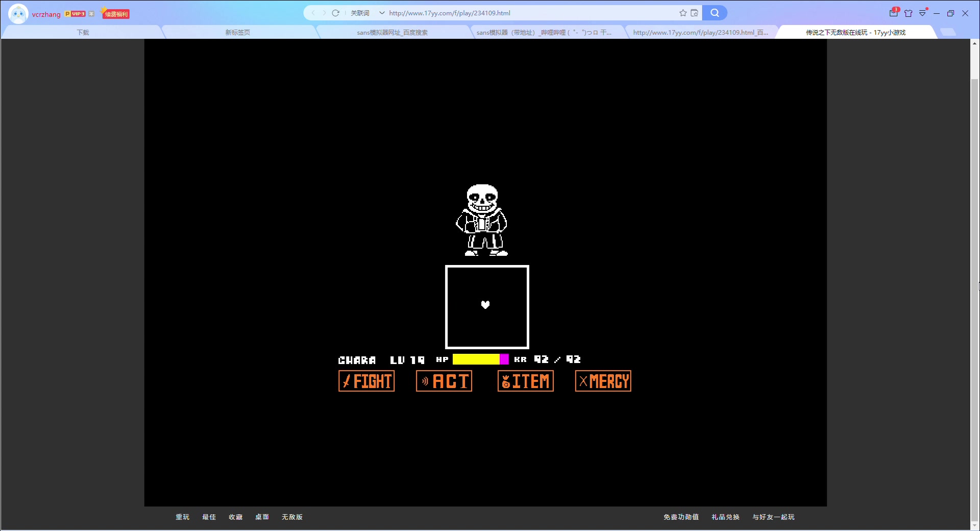The height and width of the screenshot is (531, 980).
Task: Click the 重玩 replay link
Action: pyautogui.click(x=182, y=517)
